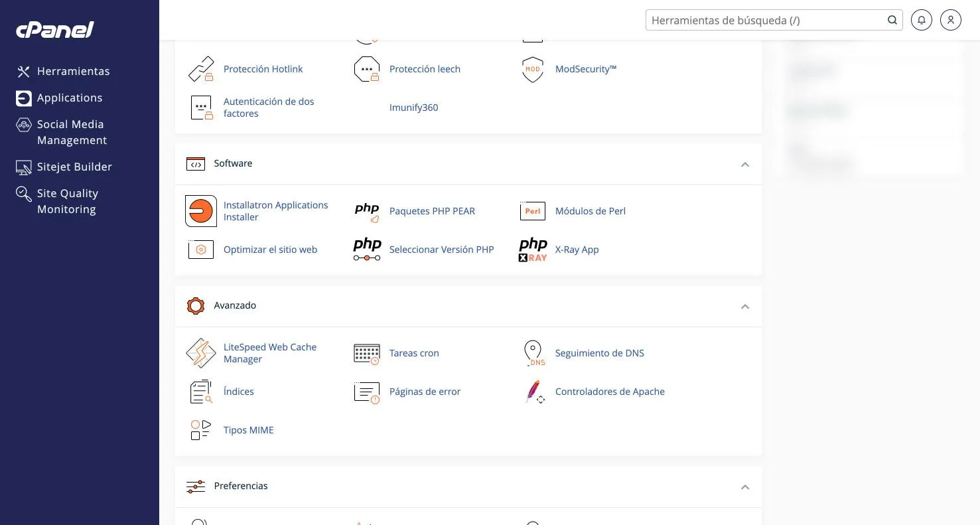Click the Preferencias section header title
The image size is (980, 525).
(241, 486)
